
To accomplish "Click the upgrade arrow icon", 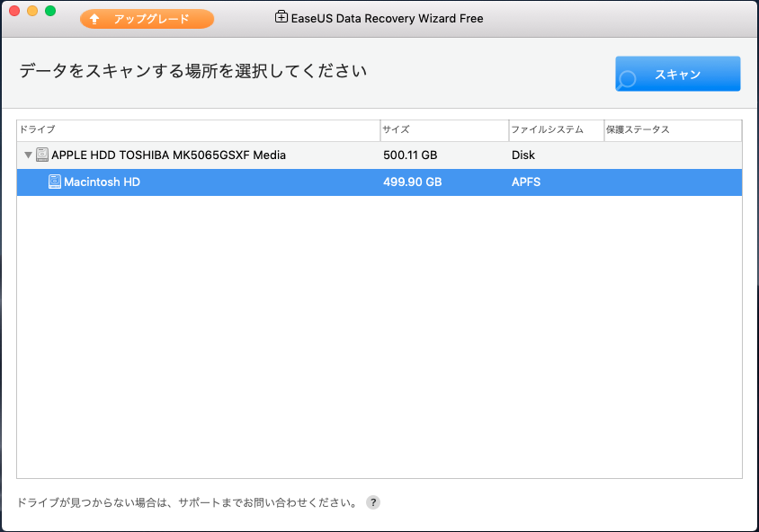I will click(x=94, y=19).
